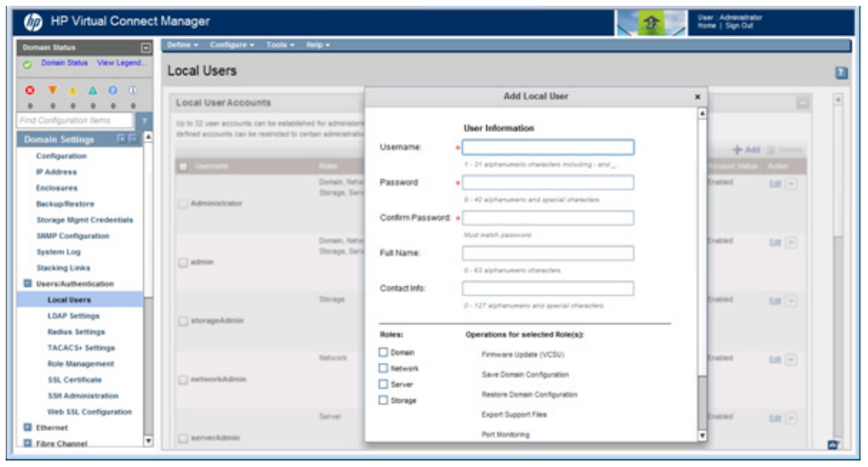This screenshot has height=467, width=868.
Task: Open the action dropdown for the serverAdmin row
Action: (x=791, y=418)
